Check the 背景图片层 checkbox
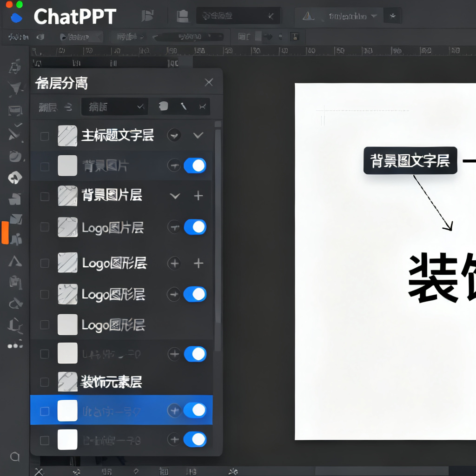476x476 pixels. click(x=45, y=197)
